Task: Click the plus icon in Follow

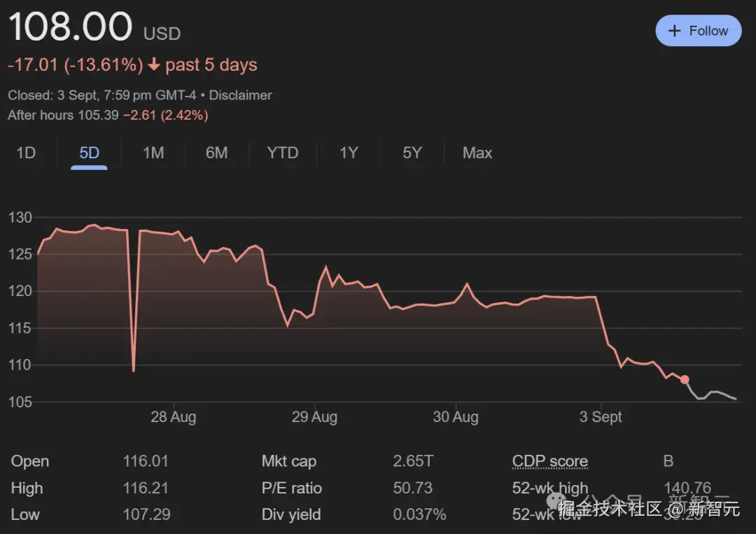Action: click(x=674, y=31)
